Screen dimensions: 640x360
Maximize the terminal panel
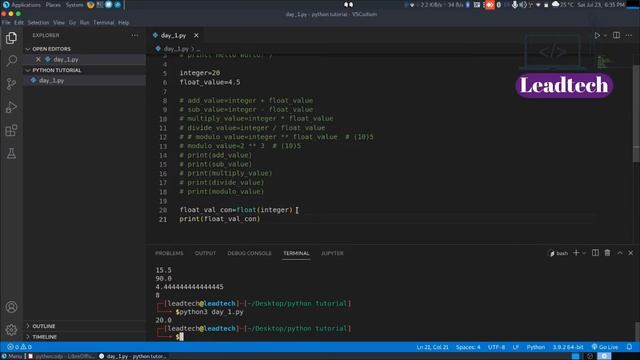(620, 253)
